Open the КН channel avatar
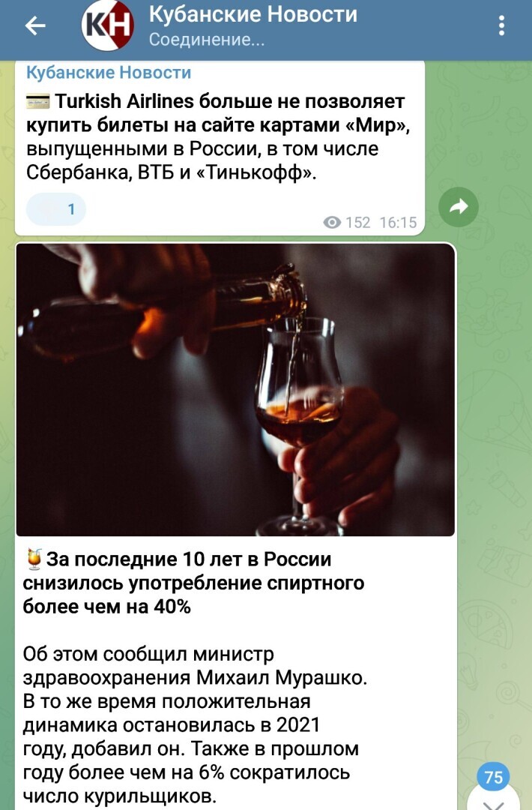532x810 pixels. click(107, 25)
